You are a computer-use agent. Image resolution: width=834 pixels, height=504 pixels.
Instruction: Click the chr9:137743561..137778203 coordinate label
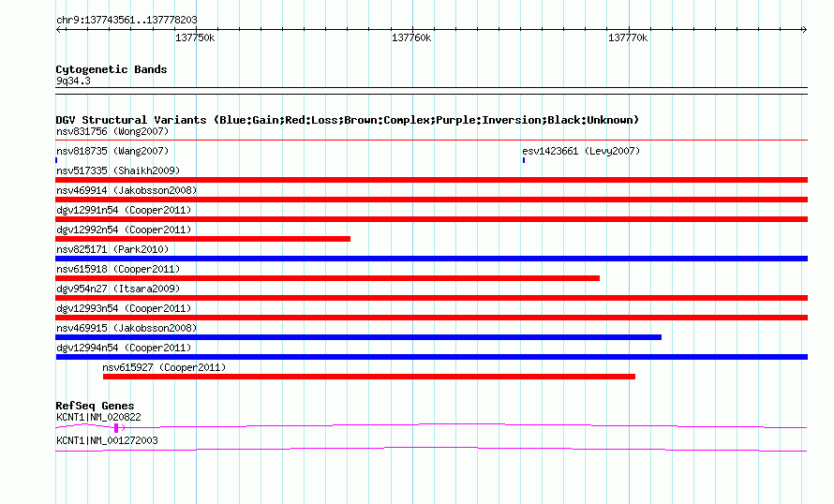[127, 20]
